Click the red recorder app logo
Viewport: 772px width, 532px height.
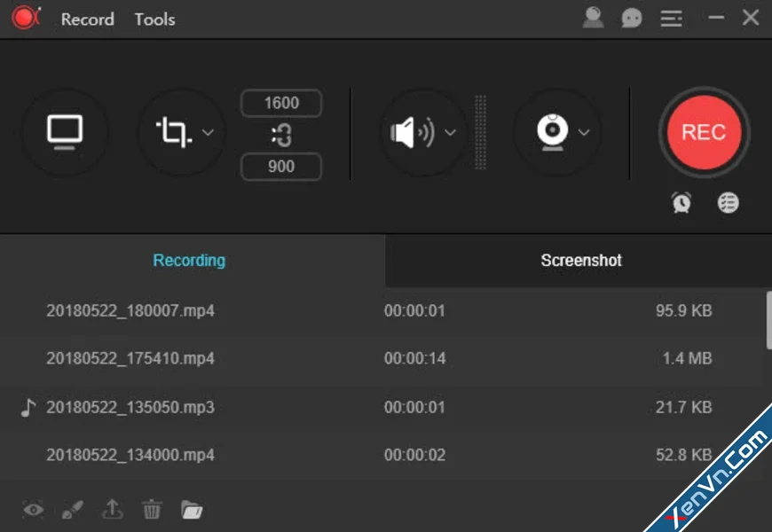click(26, 19)
